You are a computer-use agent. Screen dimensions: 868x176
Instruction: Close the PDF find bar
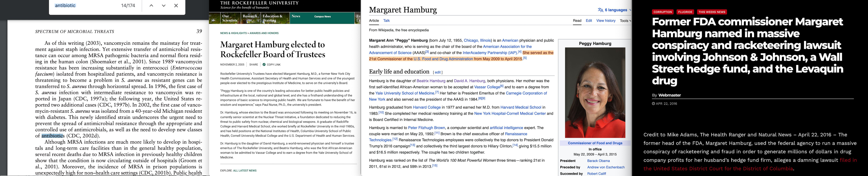[176, 6]
